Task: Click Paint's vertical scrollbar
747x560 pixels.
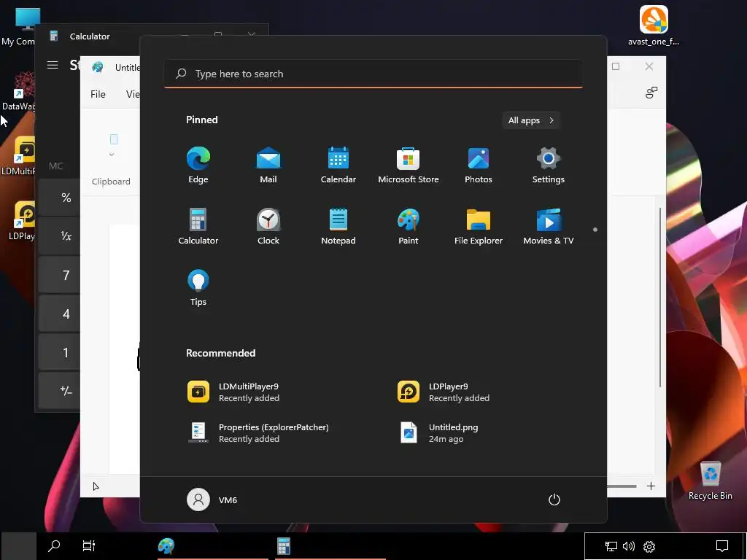Action: [x=660, y=297]
